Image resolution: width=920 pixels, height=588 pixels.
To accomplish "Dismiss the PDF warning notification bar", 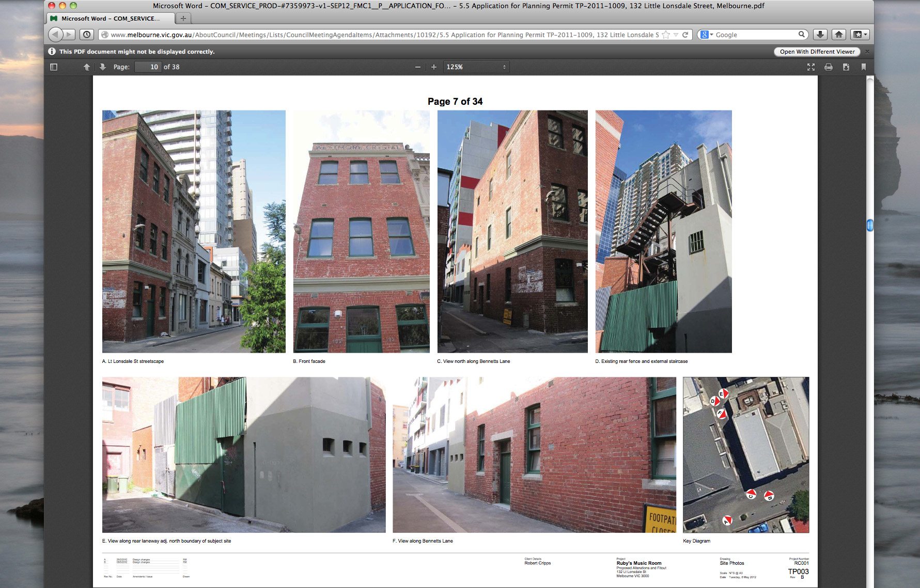I will (867, 52).
